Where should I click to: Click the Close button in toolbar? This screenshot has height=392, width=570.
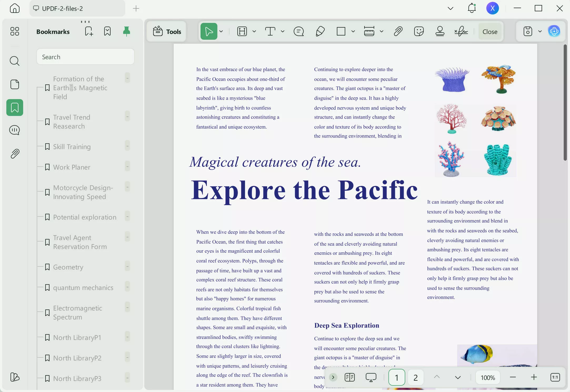(490, 32)
